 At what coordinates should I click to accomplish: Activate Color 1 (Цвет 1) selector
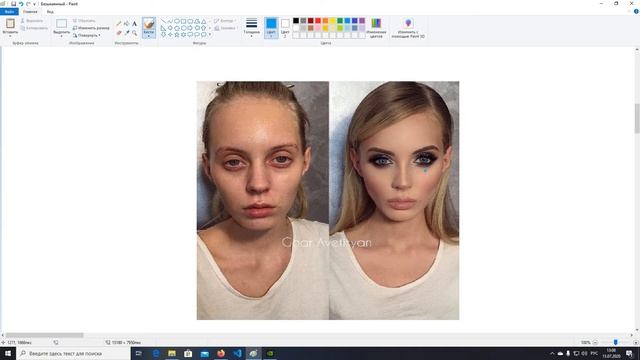click(x=271, y=27)
